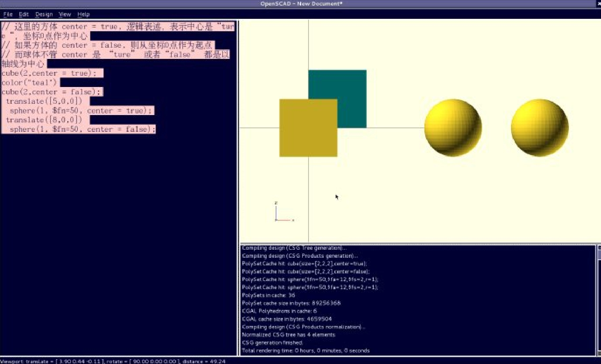Place cursor on the color("teal") code line
601x364 pixels.
30,83
